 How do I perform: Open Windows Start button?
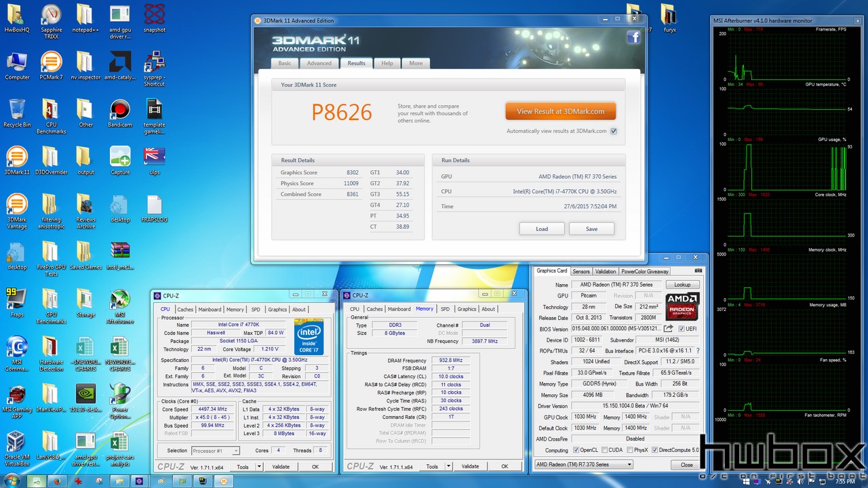tap(14, 481)
